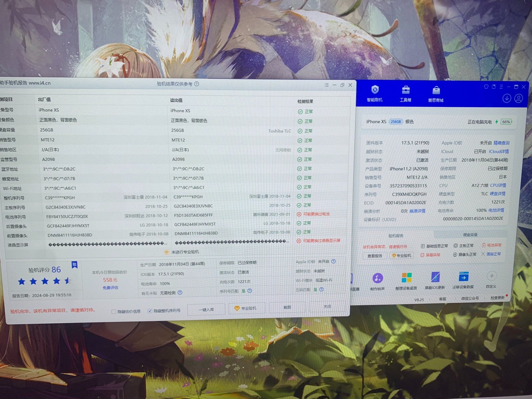The image size is (532, 399).
Task: Toggle the 隐藏估价信息 checkbox
Action: [114, 312]
